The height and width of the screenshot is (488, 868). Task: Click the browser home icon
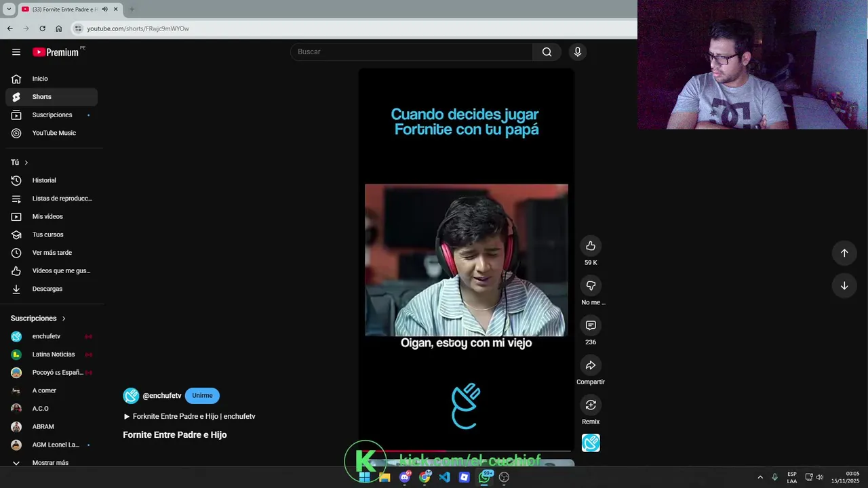point(58,28)
